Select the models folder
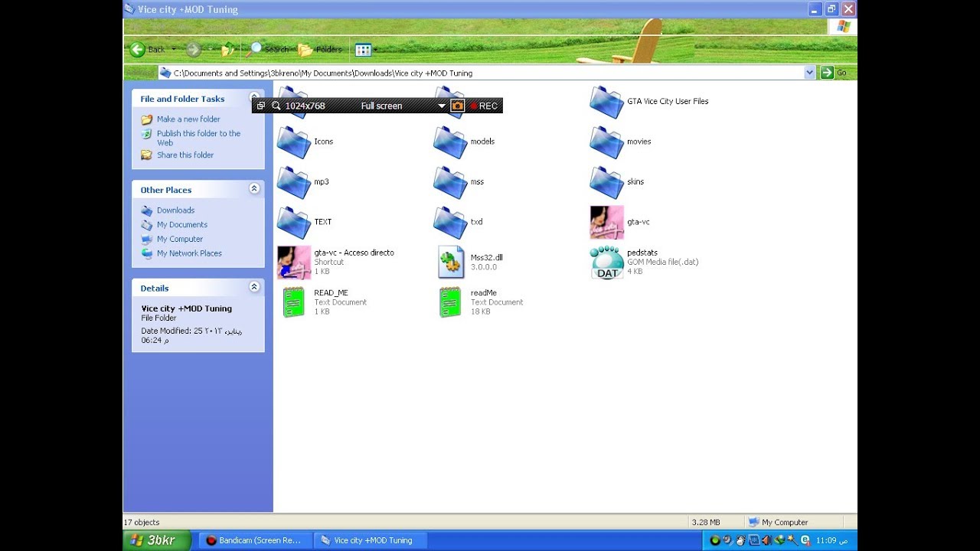The height and width of the screenshot is (551, 980). click(464, 142)
